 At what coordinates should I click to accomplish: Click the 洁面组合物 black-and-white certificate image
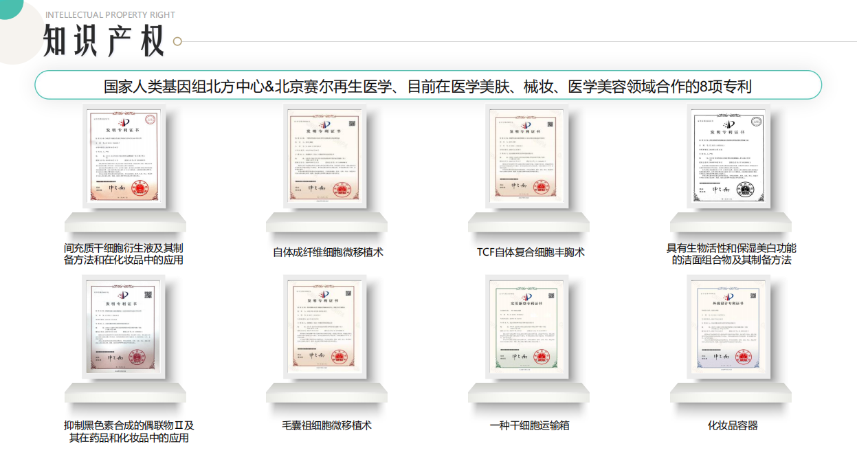(728, 156)
